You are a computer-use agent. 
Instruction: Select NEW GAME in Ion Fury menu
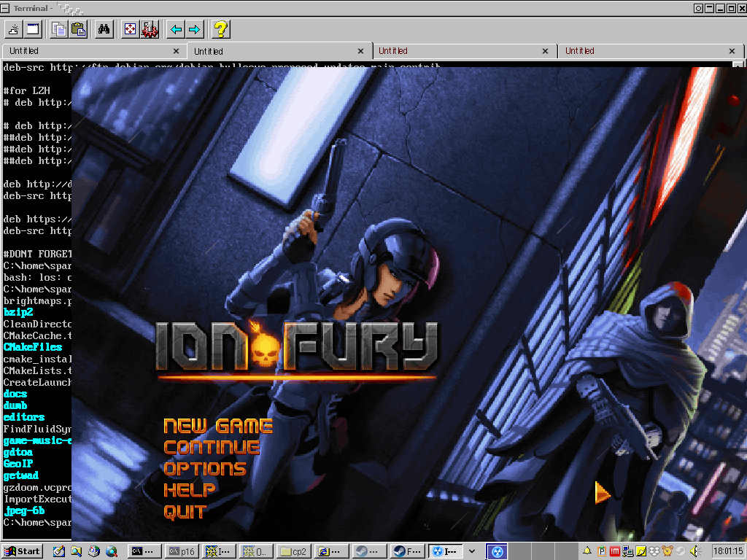[x=218, y=426]
